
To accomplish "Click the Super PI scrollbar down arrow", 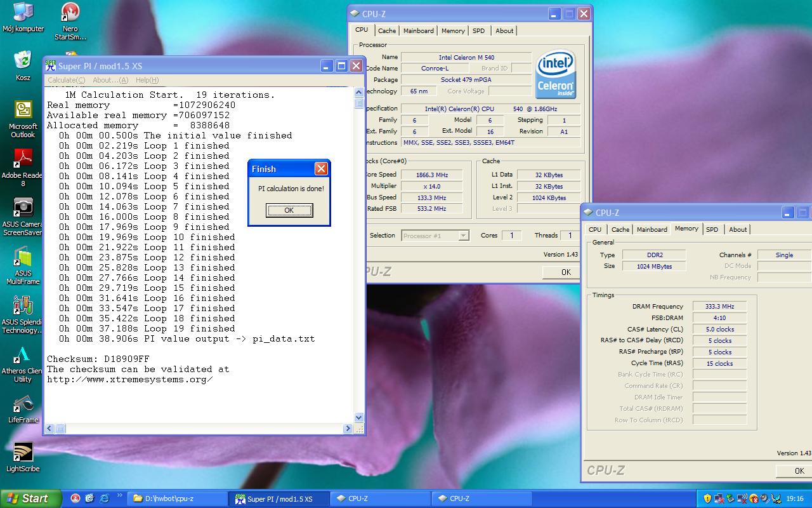I will coord(358,417).
